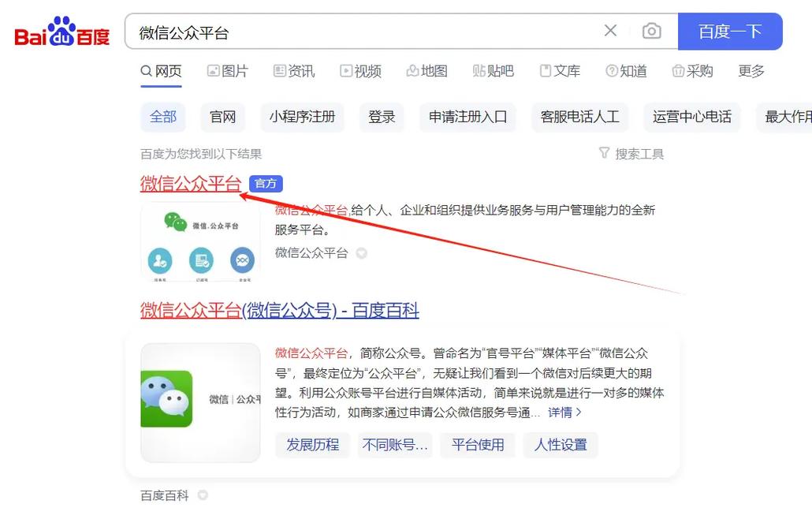This screenshot has width=812, height=519.
Task: Expand the 更多 categories menu
Action: pyautogui.click(x=751, y=70)
